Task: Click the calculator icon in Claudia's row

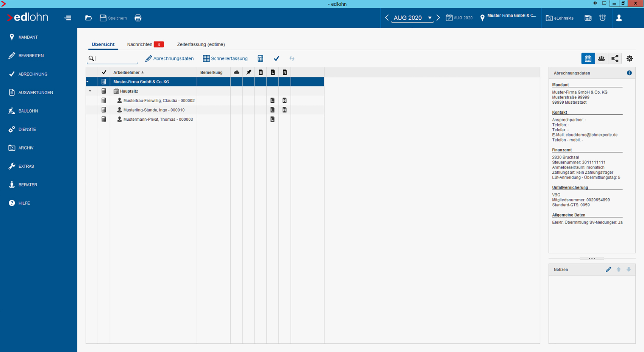Action: [104, 101]
